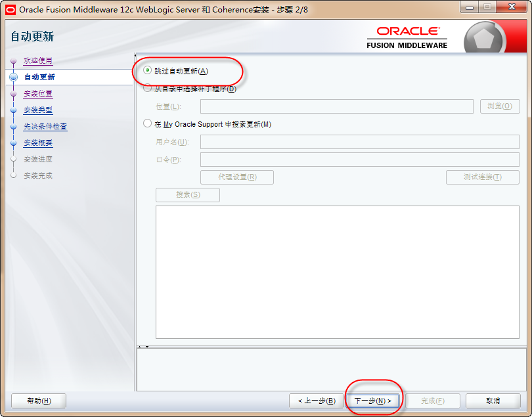
Task: Click the empty update results list area
Action: tap(337, 272)
